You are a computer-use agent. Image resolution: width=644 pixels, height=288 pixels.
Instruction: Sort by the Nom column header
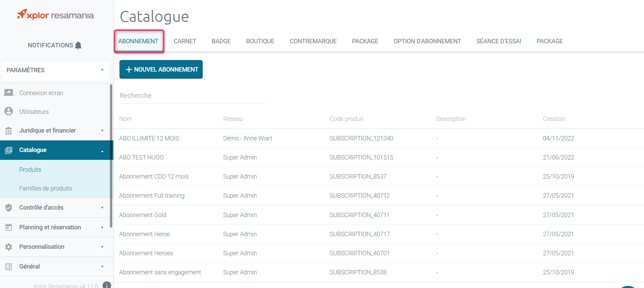point(126,119)
